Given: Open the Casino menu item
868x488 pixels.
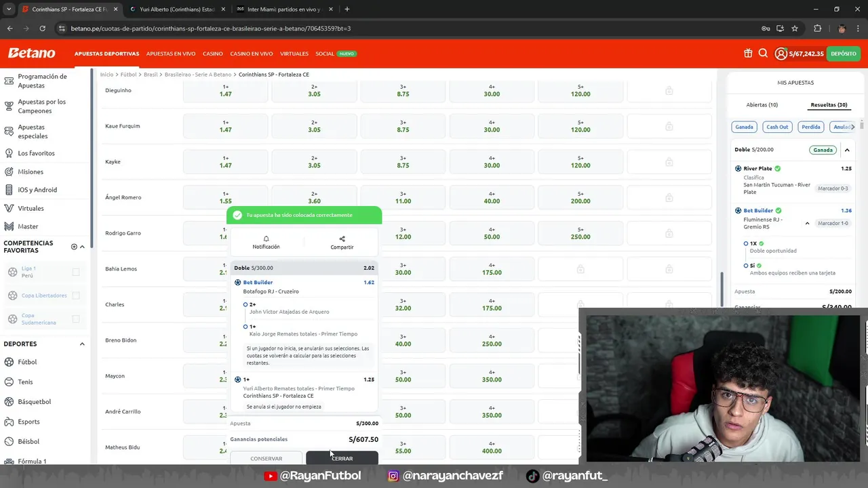Looking at the screenshot, I should (213, 54).
